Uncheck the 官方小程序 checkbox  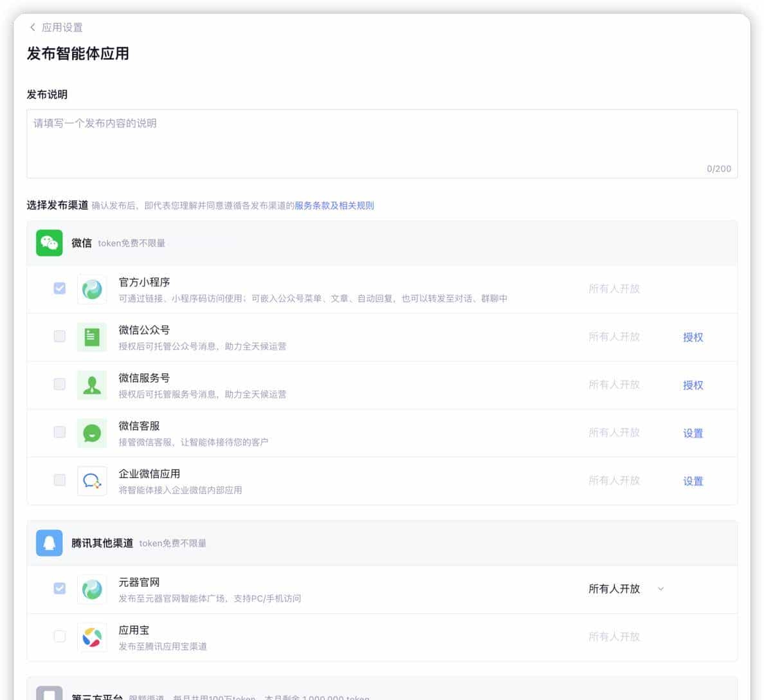59,289
